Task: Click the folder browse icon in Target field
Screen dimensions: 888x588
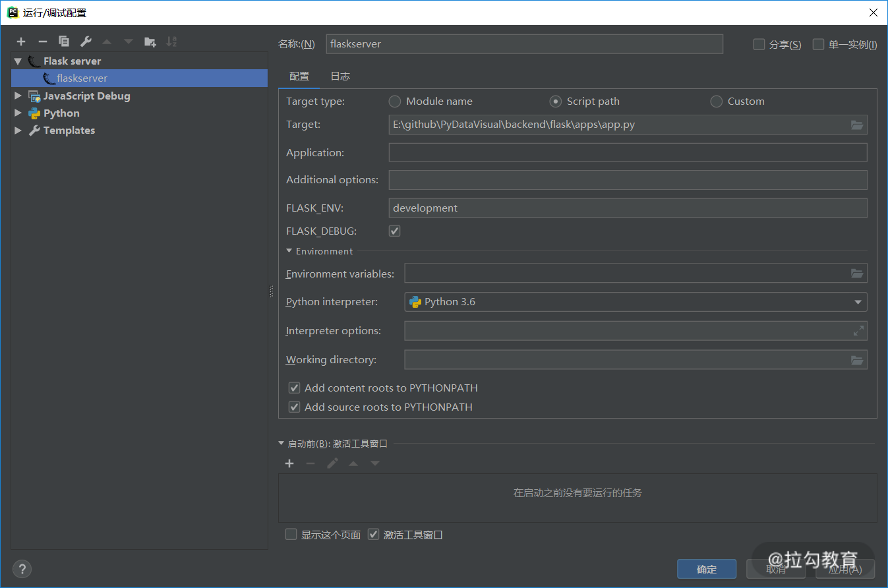Action: 857,125
